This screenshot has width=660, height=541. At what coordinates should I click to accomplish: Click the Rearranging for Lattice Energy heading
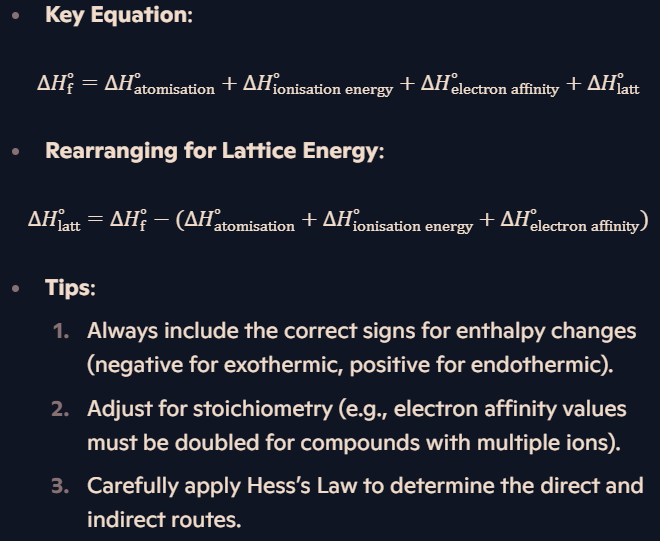point(215,151)
